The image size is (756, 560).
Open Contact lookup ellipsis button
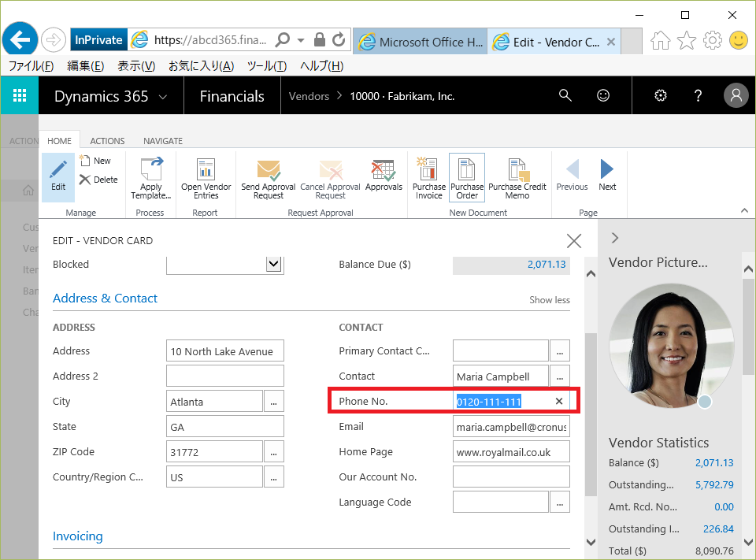click(x=560, y=376)
